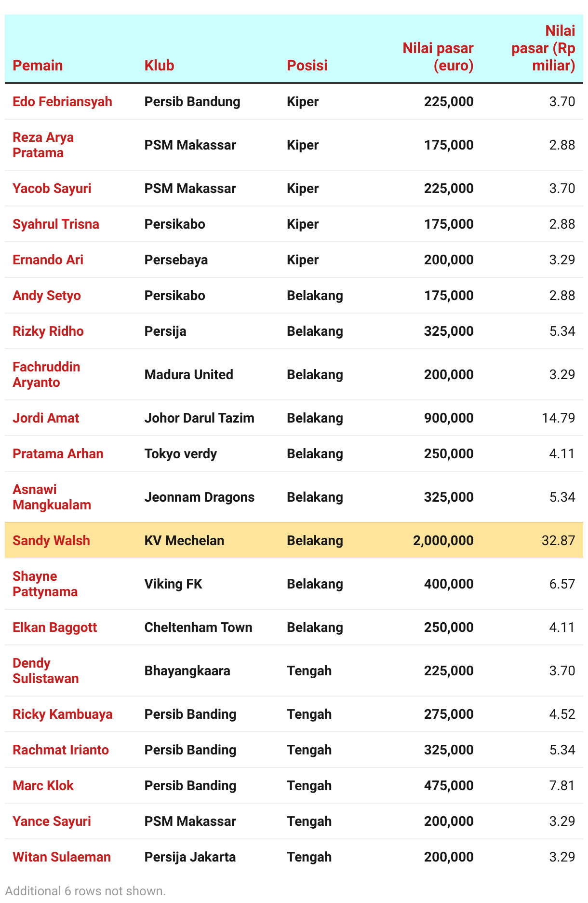Select the KV Mechelan club cell
The height and width of the screenshot is (903, 588).
pos(184,540)
